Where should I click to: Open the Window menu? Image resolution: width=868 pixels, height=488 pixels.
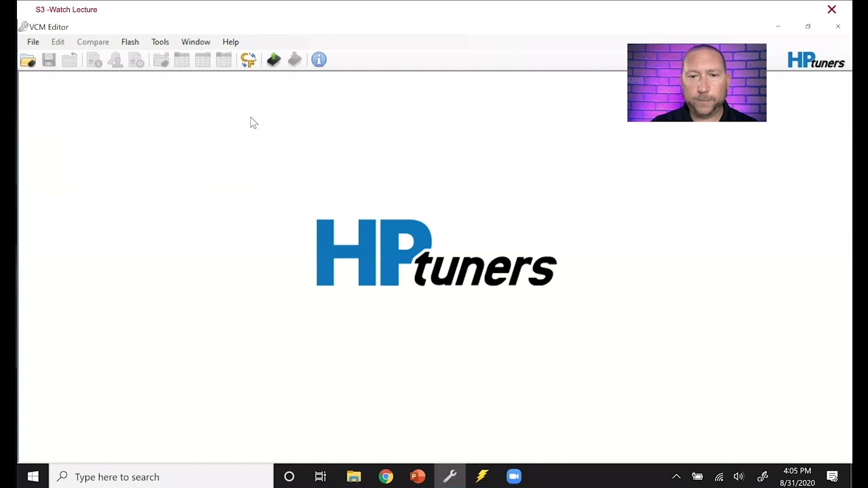click(195, 42)
